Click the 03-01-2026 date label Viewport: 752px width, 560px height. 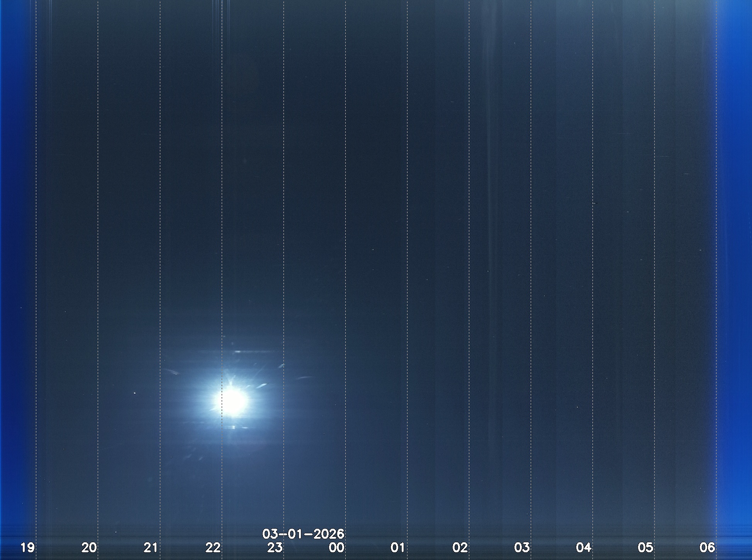[x=303, y=534]
